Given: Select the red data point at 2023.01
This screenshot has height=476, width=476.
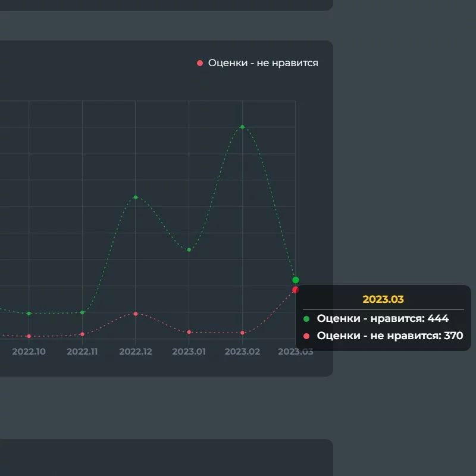Looking at the screenshot, I should [x=189, y=332].
